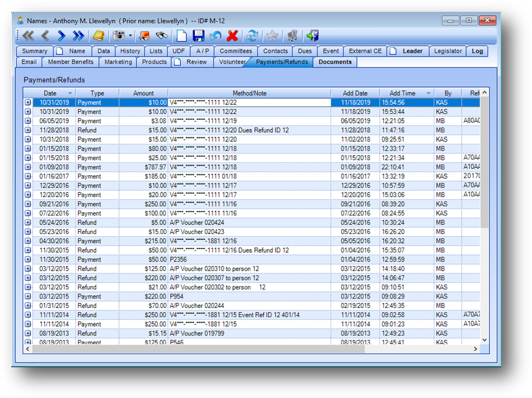The height and width of the screenshot is (398, 532).
Task: Switch to the Committees tab
Action: (x=236, y=51)
